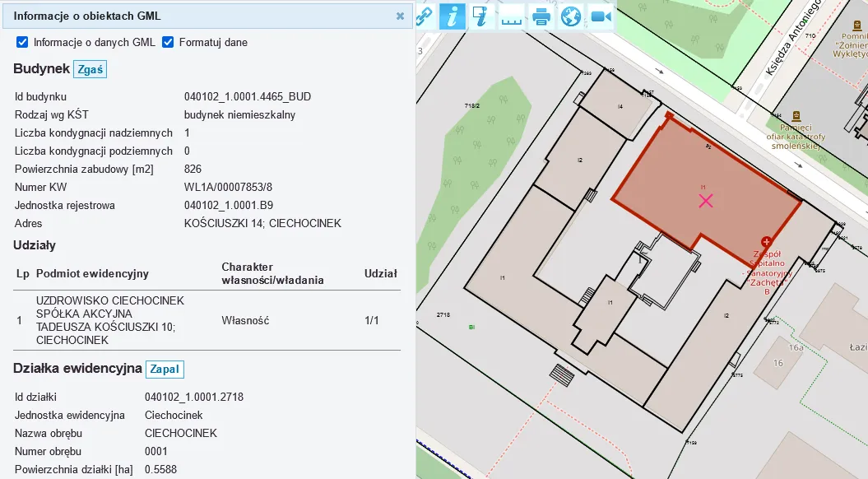Activate the ruler measurement tool
This screenshot has height=479, width=868.
(512, 16)
